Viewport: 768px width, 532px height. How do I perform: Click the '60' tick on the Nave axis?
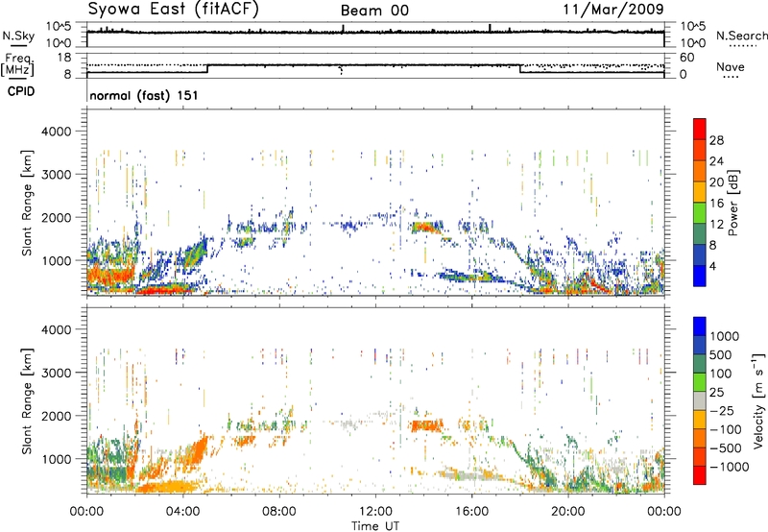pyautogui.click(x=686, y=58)
